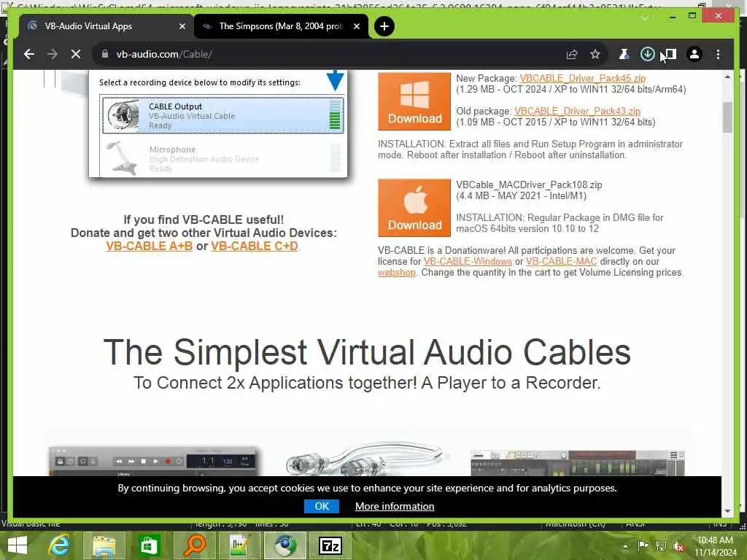Bookmark this page with the star icon

point(595,54)
